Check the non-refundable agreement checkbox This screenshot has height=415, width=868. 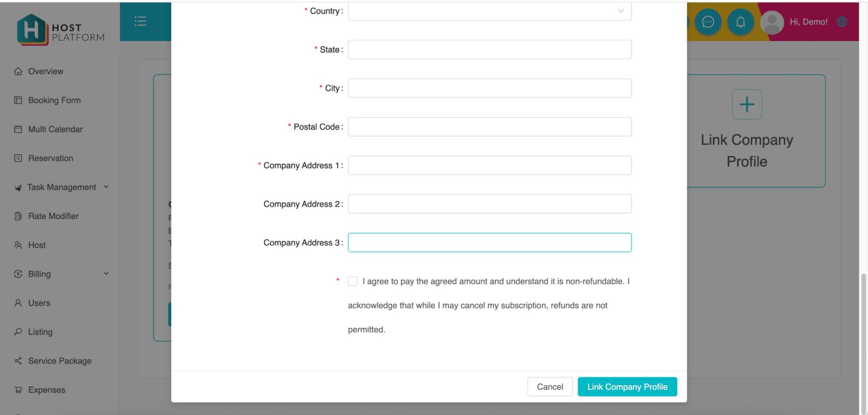click(x=353, y=281)
